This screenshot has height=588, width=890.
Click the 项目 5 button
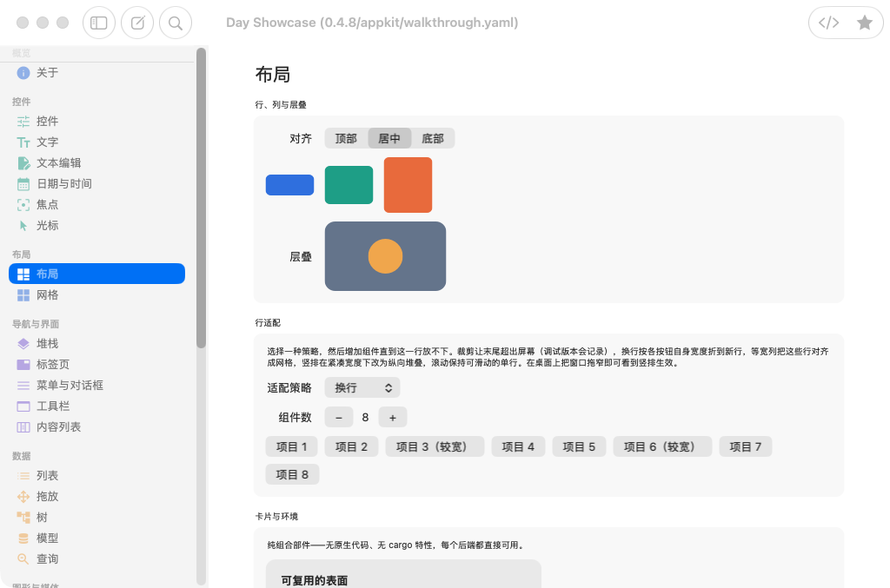[x=579, y=446]
